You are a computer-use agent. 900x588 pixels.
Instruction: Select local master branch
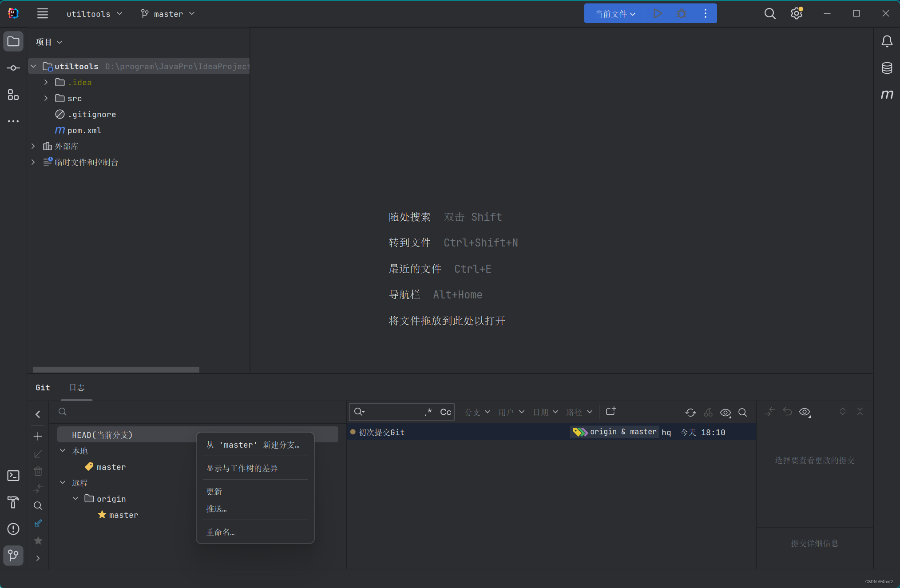[111, 467]
